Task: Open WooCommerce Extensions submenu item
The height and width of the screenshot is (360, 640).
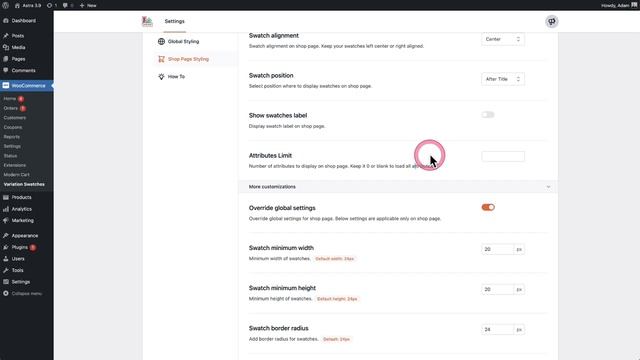Action: (x=15, y=165)
